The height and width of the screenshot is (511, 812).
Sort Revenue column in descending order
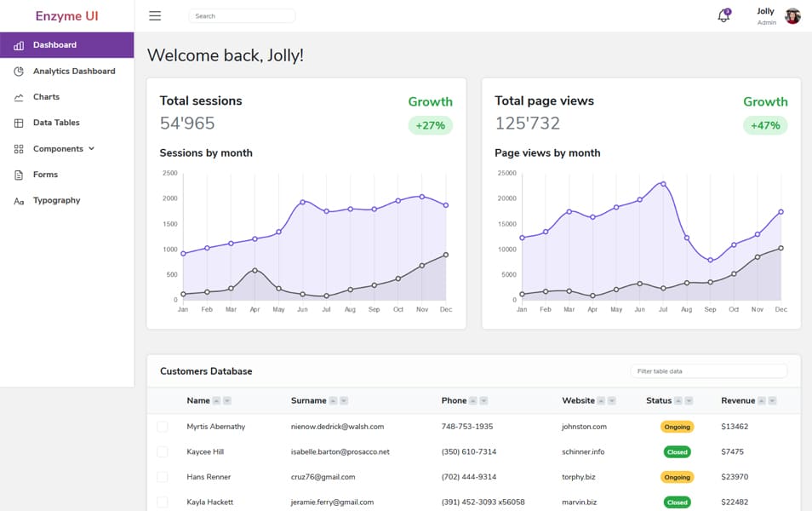click(x=773, y=400)
